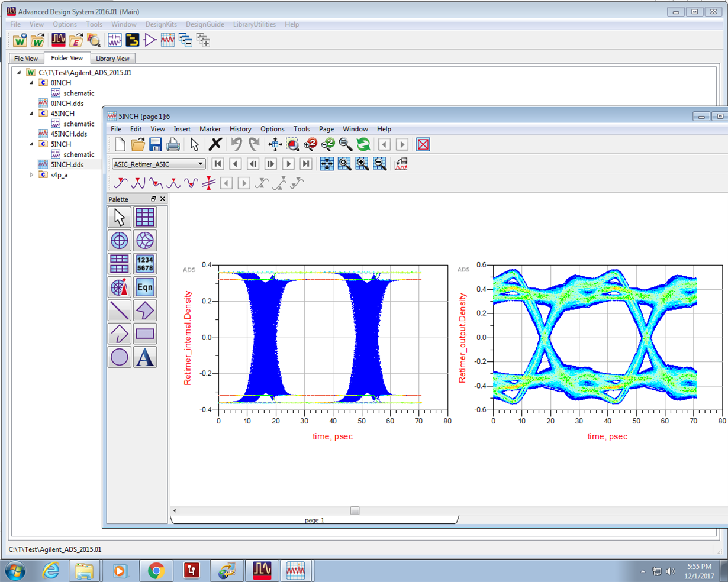Click the Windows Start button
This screenshot has width=728, height=582.
pos(14,571)
